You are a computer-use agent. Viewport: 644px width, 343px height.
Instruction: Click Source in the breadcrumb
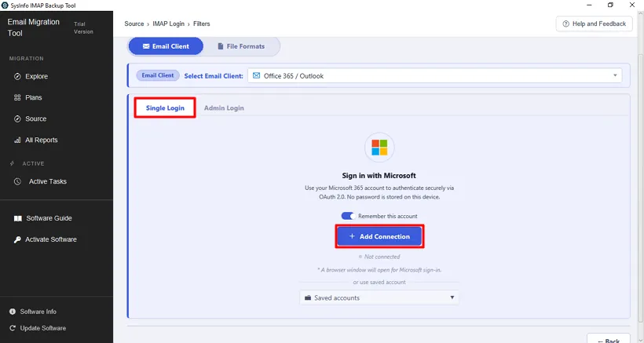[x=134, y=24]
